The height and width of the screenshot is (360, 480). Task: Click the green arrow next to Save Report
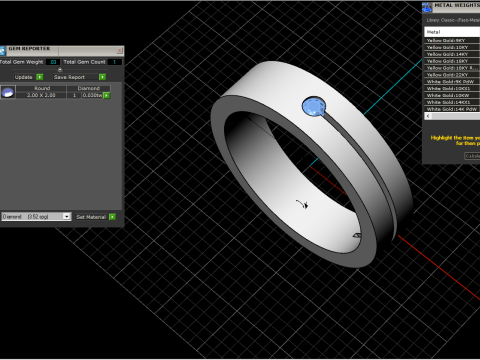click(x=102, y=77)
